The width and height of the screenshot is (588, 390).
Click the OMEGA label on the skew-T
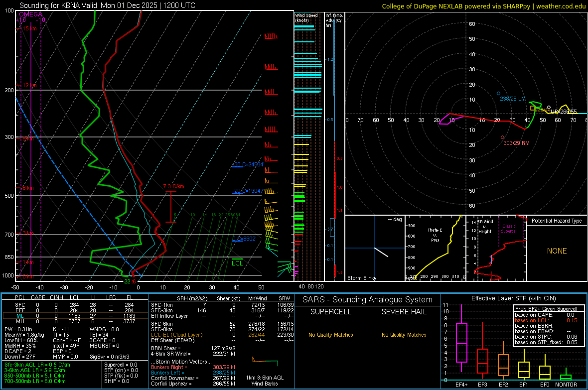(31, 14)
